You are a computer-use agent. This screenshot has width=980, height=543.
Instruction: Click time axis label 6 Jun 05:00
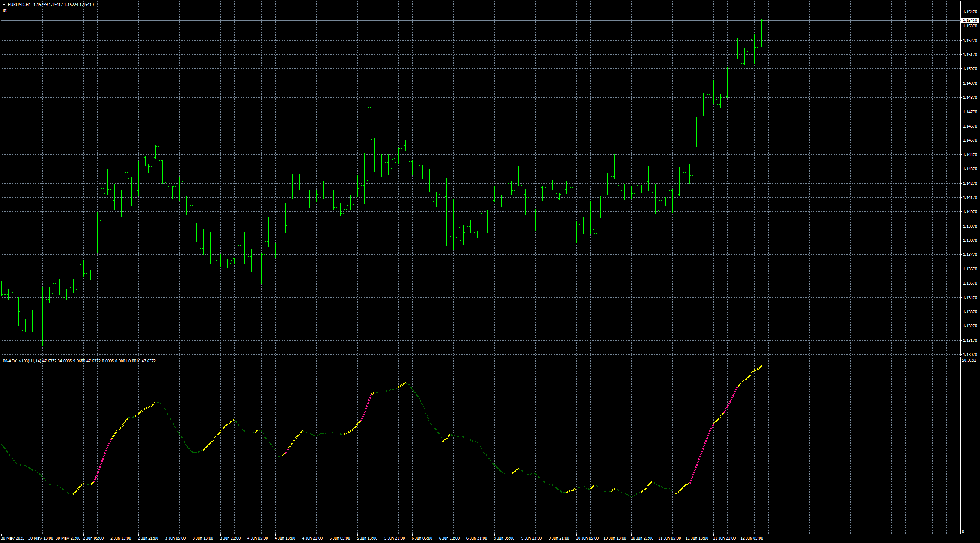(x=422, y=538)
